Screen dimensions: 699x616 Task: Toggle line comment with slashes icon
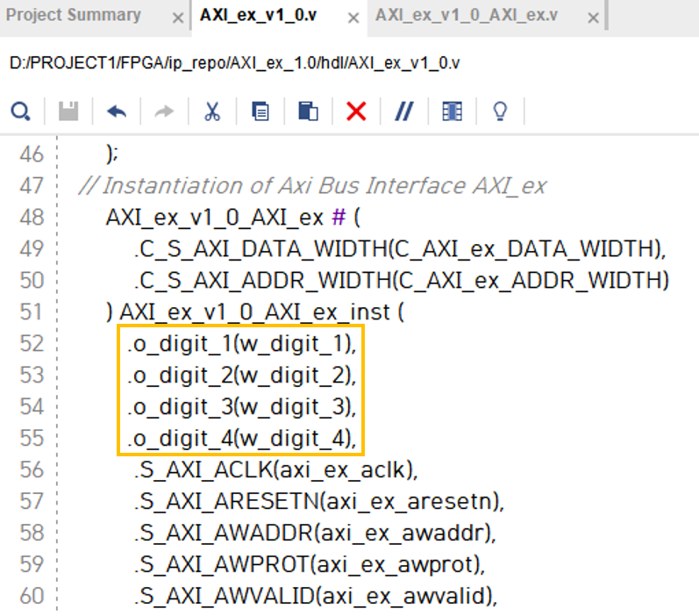click(404, 111)
